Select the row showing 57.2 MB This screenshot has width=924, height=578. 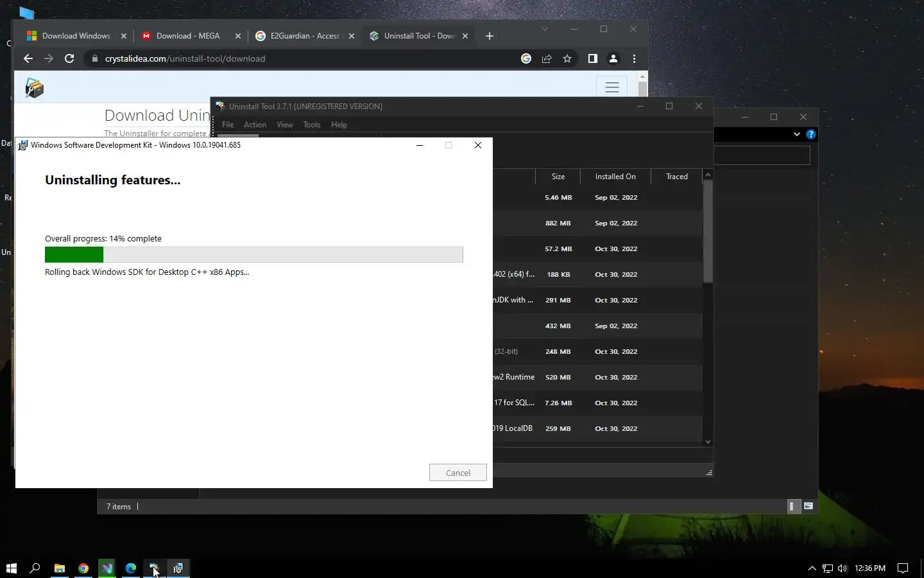tap(597, 249)
